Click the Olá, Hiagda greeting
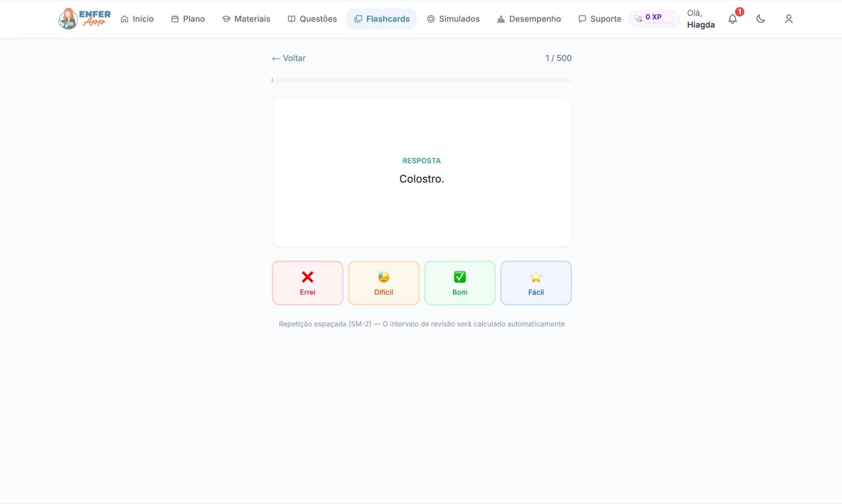The height and width of the screenshot is (504, 842). (x=701, y=19)
